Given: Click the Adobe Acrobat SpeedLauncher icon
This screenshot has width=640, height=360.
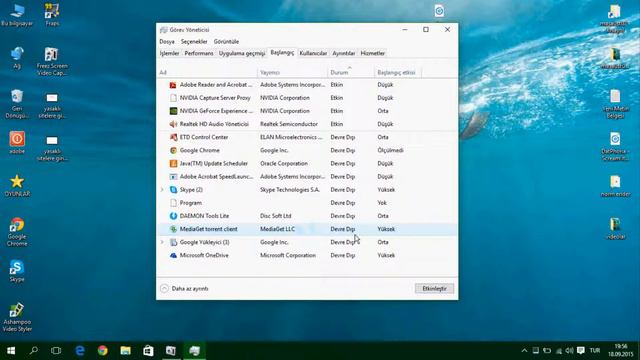Looking at the screenshot, I should (x=173, y=176).
